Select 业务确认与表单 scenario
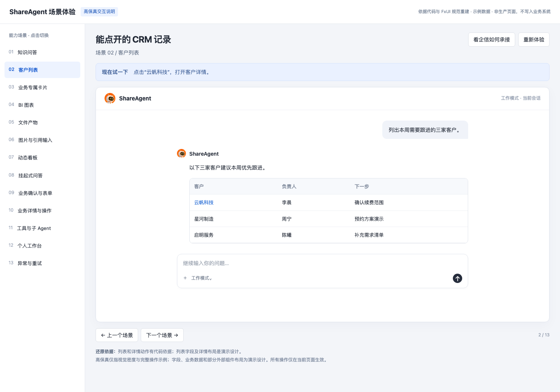 pyautogui.click(x=42, y=193)
